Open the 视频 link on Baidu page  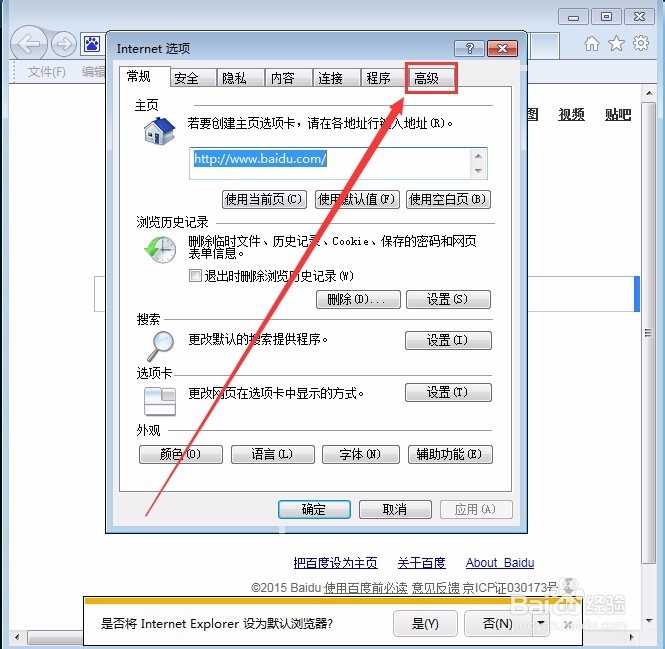pyautogui.click(x=571, y=114)
